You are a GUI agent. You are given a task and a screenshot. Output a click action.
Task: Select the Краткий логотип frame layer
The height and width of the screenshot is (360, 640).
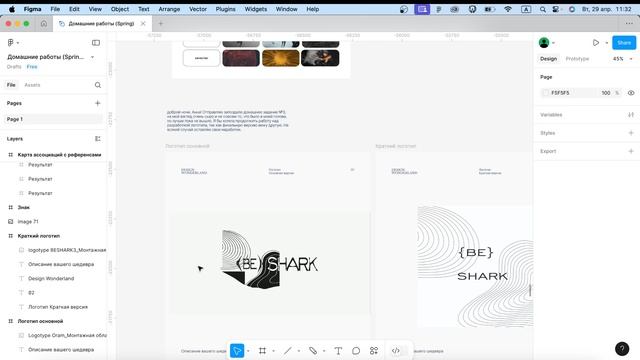39,236
